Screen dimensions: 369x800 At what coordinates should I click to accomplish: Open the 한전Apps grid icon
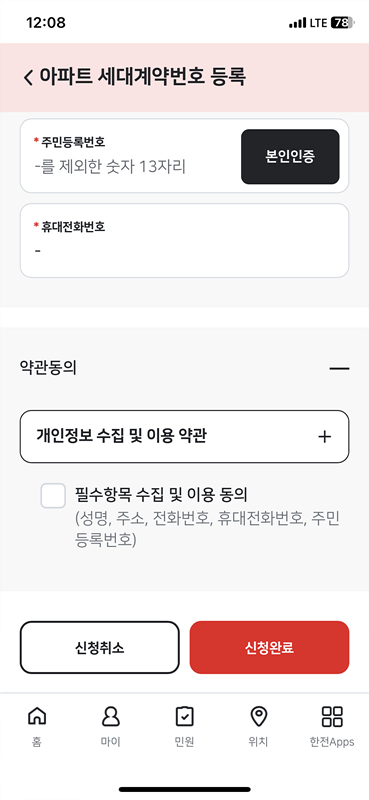[332, 716]
